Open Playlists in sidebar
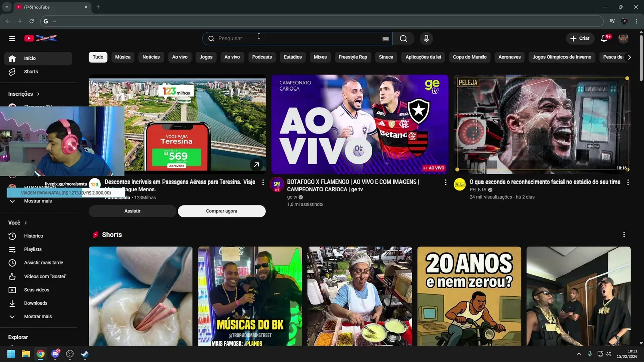This screenshot has width=644, height=362. pyautogui.click(x=38, y=249)
